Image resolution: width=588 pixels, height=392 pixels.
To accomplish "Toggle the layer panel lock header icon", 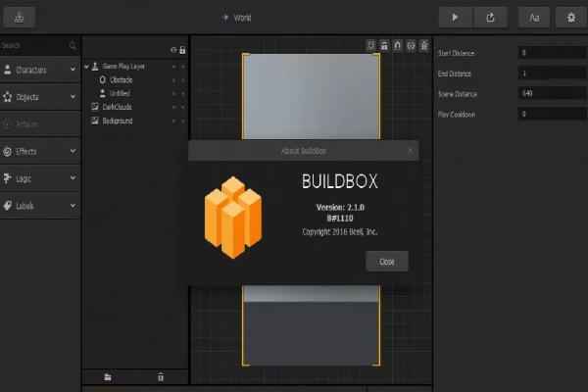I will 182,50.
